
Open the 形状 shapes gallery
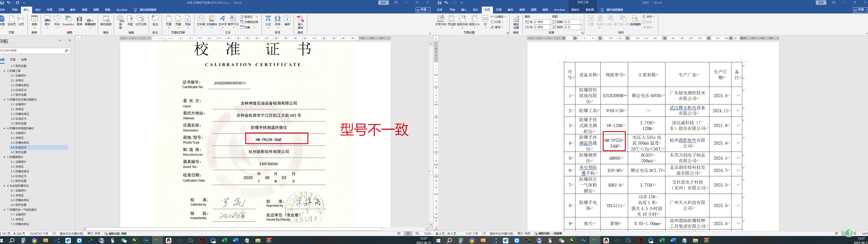(57, 21)
